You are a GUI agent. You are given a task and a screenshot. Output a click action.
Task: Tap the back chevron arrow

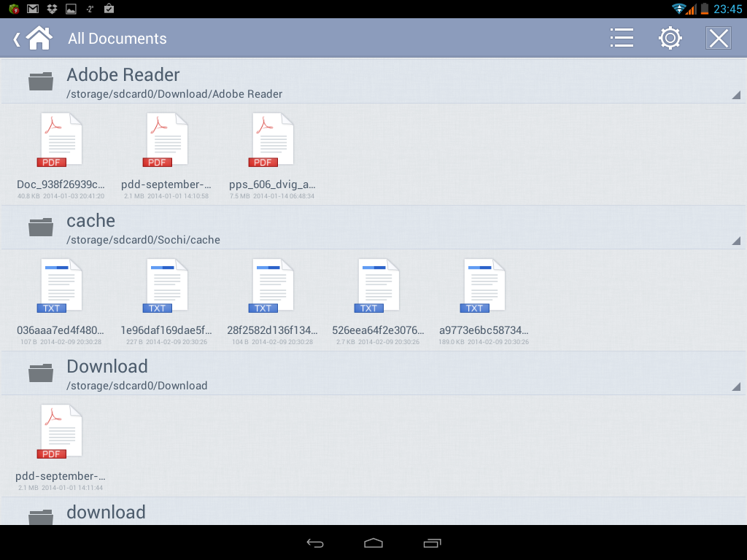point(17,39)
